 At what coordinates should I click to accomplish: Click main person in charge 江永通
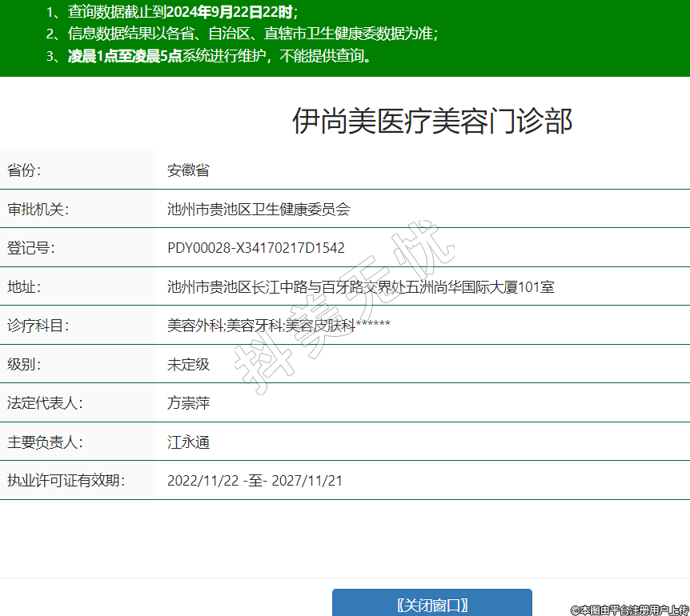tap(188, 442)
